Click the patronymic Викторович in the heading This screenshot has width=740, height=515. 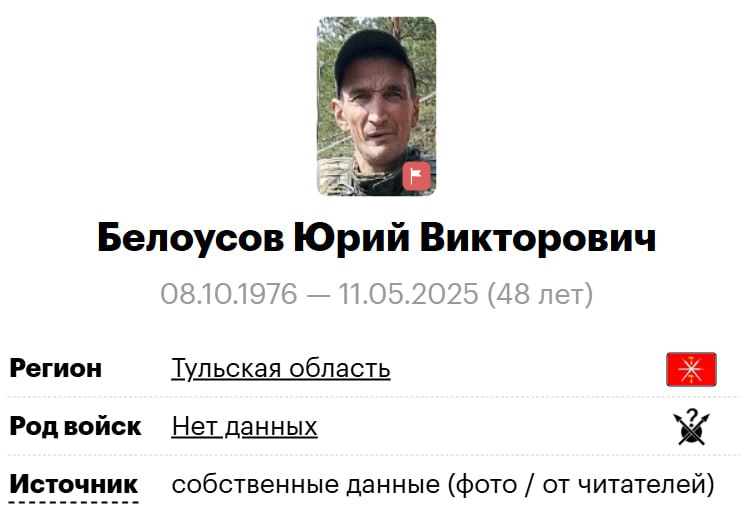(538, 237)
